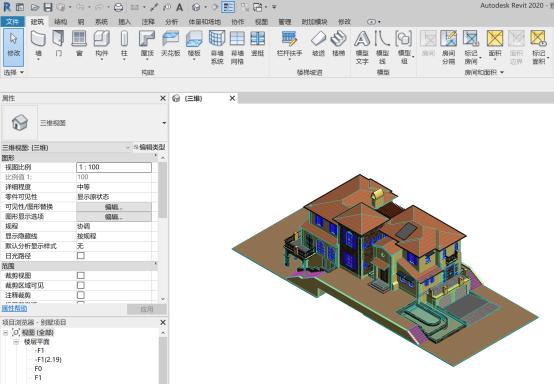Select the Column (柱) tool
This screenshot has width=554, height=385.
click(x=124, y=44)
